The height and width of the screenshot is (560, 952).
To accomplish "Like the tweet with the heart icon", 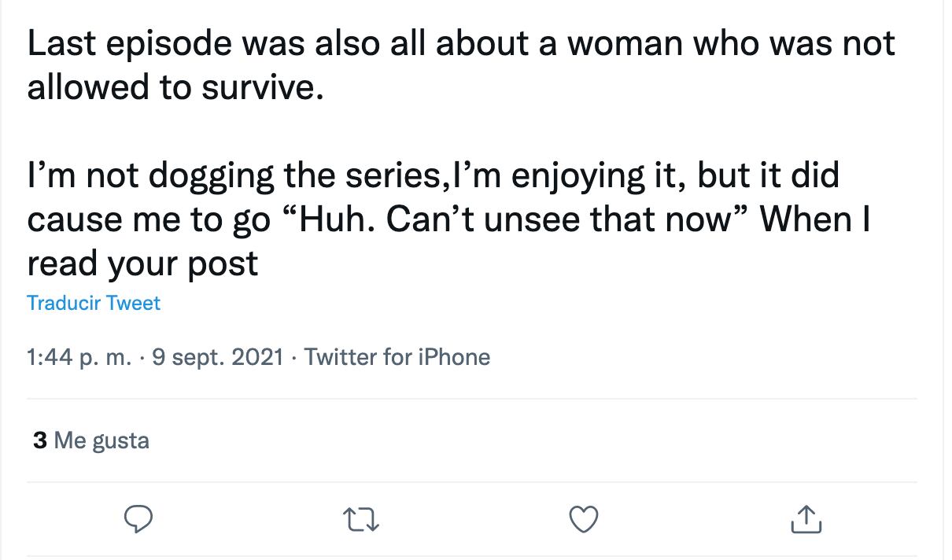I will (x=585, y=520).
